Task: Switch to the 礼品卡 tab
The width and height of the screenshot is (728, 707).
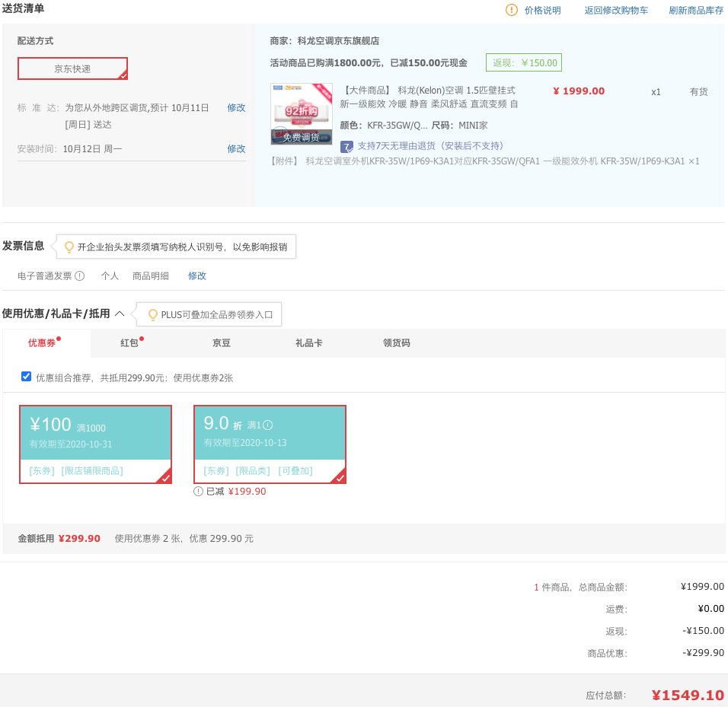Action: [x=308, y=342]
